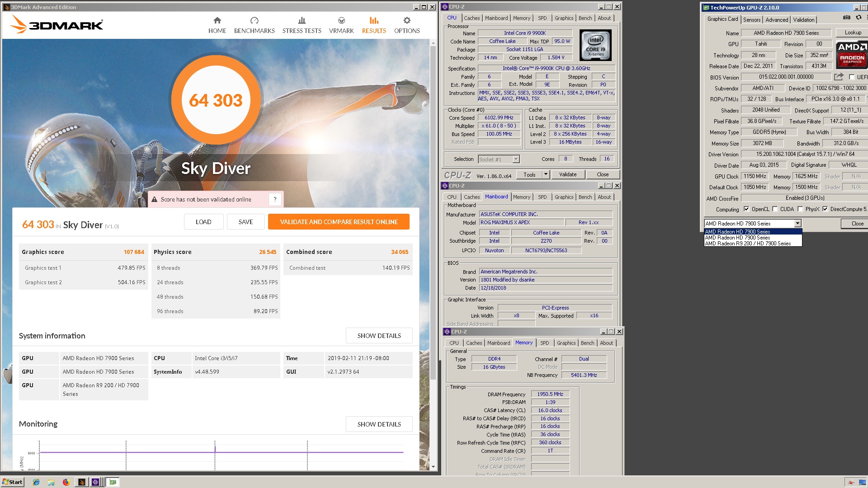Switch to 3DMark taskbar button

tap(81, 482)
